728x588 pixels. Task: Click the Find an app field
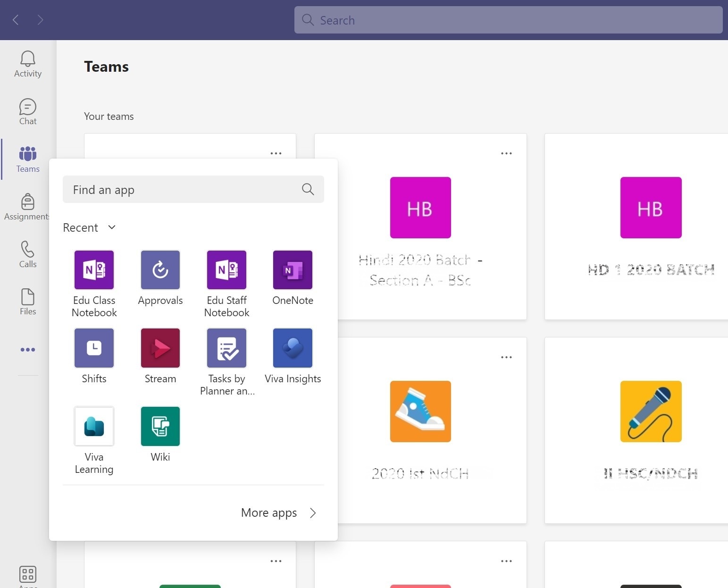coord(193,189)
